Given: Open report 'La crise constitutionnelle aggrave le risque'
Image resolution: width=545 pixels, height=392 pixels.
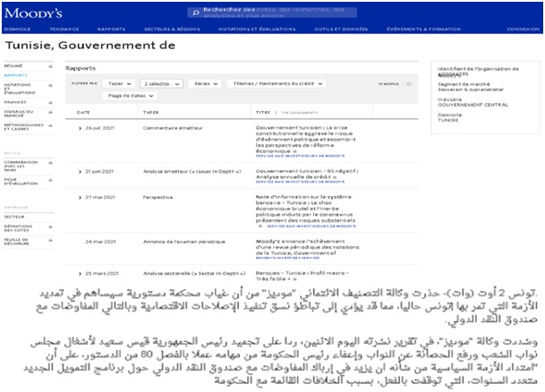Looking at the screenshot, I should coord(305,140).
